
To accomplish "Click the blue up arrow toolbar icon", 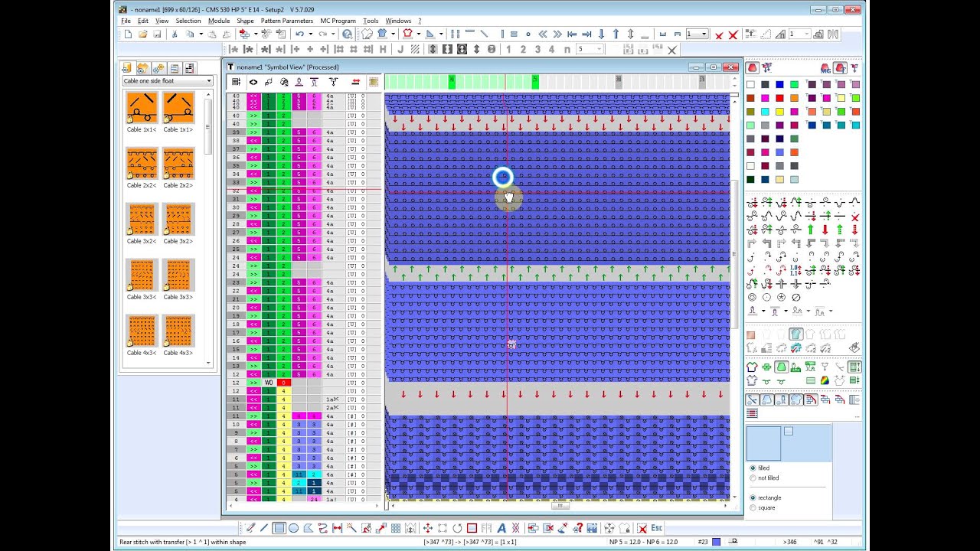I will [616, 34].
